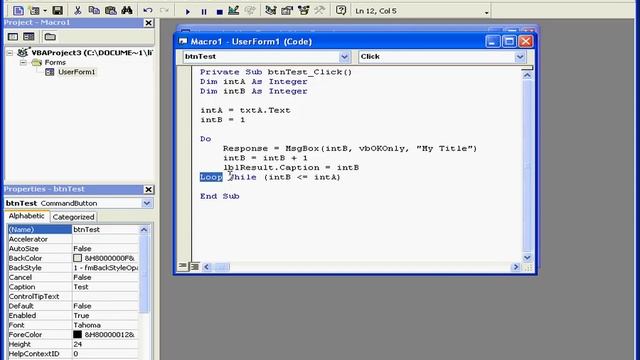This screenshot has width=640, height=360.
Task: Open the btnTest CommandButton object dropdown
Action: click(x=147, y=203)
